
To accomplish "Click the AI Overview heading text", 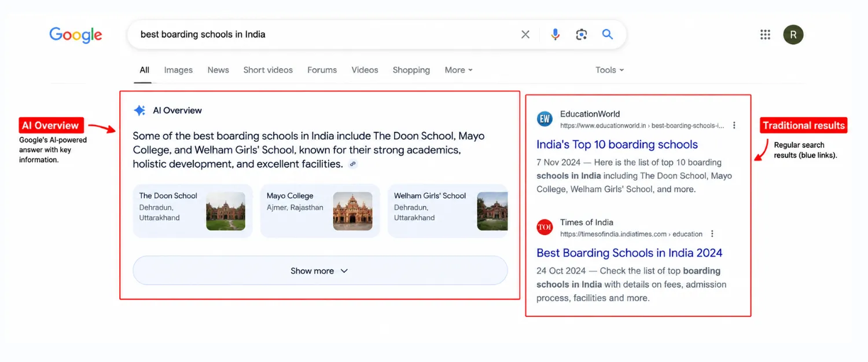I will click(177, 111).
